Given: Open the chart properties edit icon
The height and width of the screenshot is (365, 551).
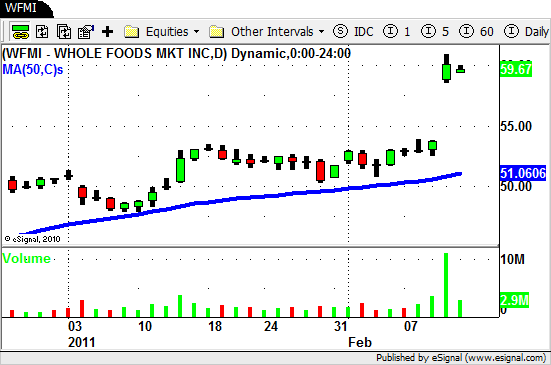Looking at the screenshot, I should click(x=86, y=32).
